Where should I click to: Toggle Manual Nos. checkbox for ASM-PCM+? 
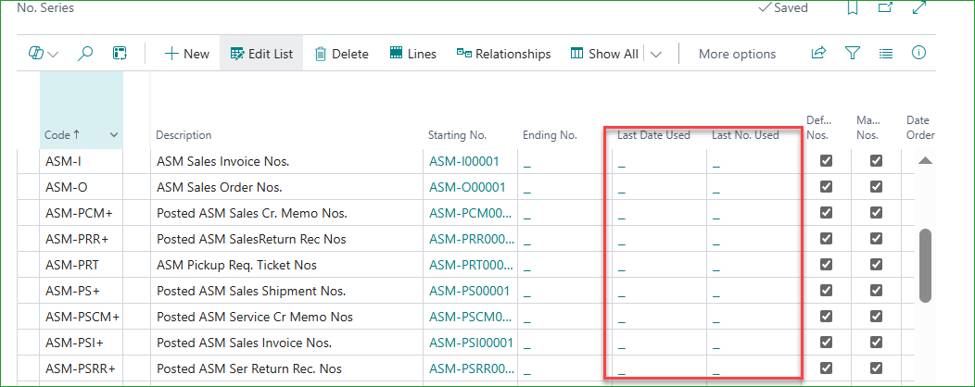876,213
